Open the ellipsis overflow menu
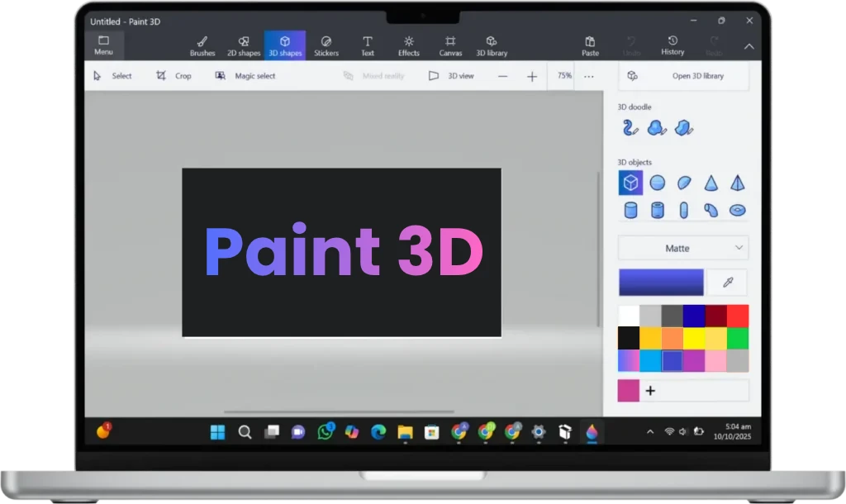846x504 pixels. pos(589,75)
